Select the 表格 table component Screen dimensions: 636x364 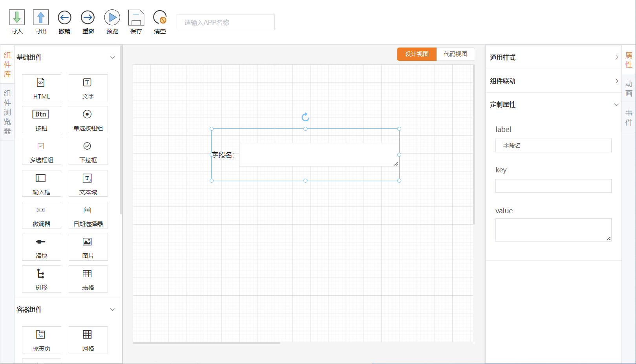click(x=88, y=279)
